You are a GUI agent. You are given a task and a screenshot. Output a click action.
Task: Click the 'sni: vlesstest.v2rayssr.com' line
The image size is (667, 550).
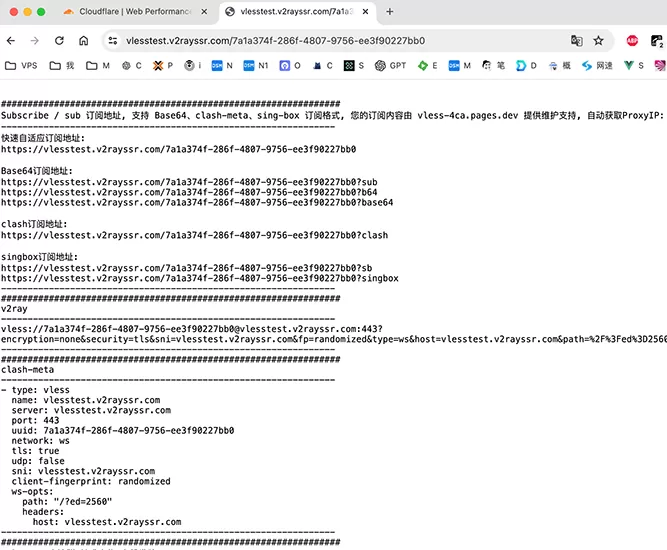pos(83,471)
